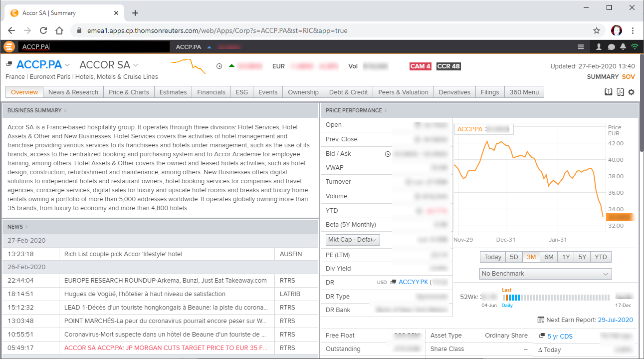Open the book guide icon
The image size is (644, 359).
click(x=608, y=92)
